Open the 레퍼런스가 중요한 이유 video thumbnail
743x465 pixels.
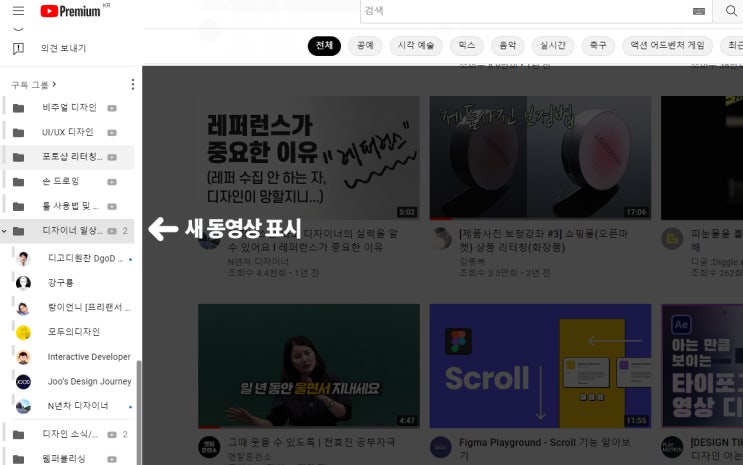click(x=309, y=158)
